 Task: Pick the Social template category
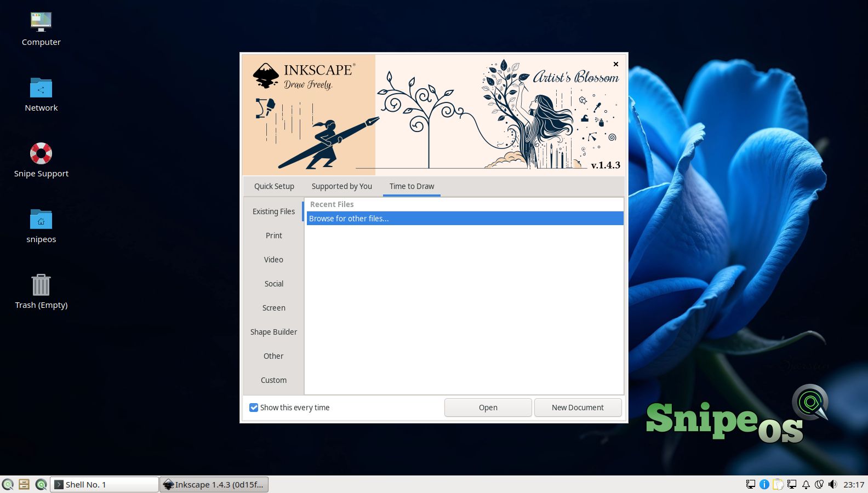coord(273,284)
